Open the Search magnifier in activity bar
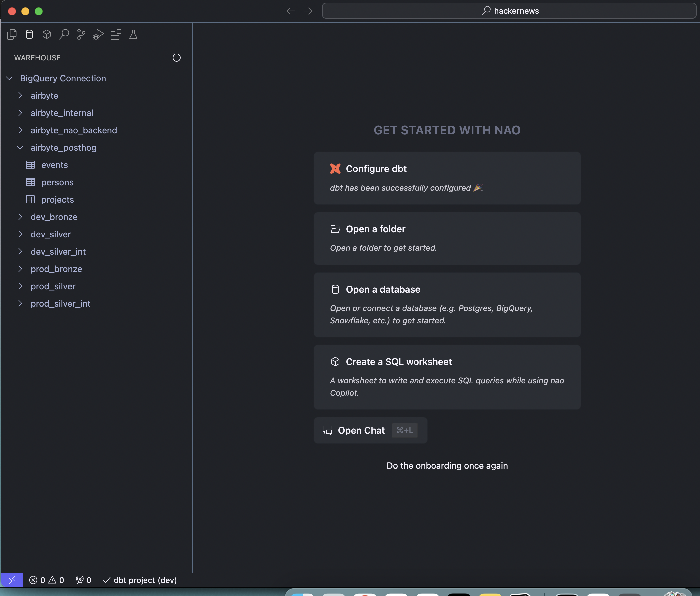 tap(64, 34)
